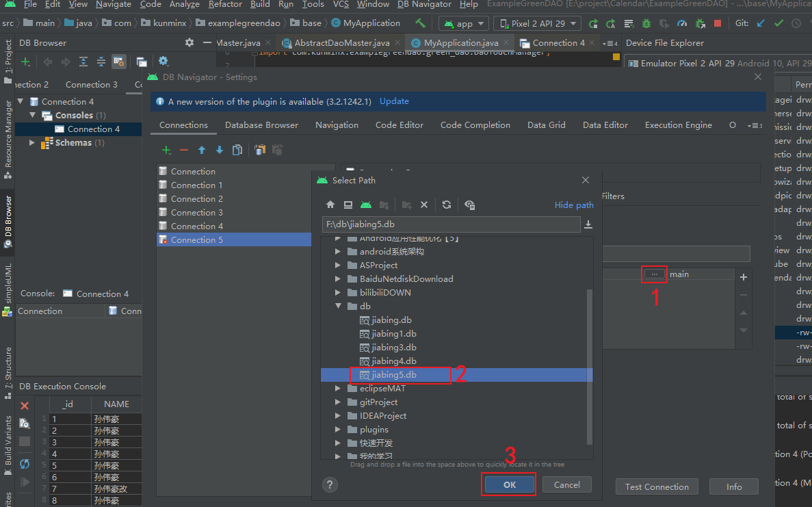Screen dimensions: 812x507
Task: Remove selected connection with red minus
Action: (x=184, y=150)
